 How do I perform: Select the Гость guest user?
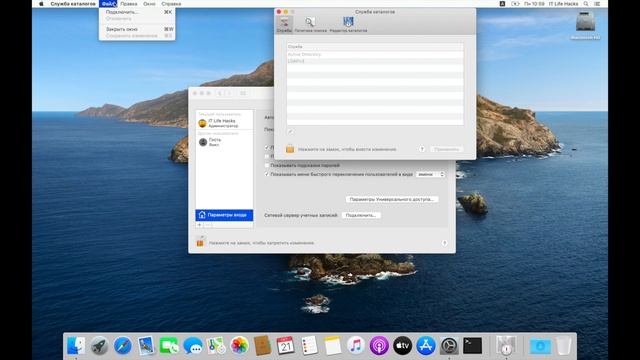coord(224,142)
